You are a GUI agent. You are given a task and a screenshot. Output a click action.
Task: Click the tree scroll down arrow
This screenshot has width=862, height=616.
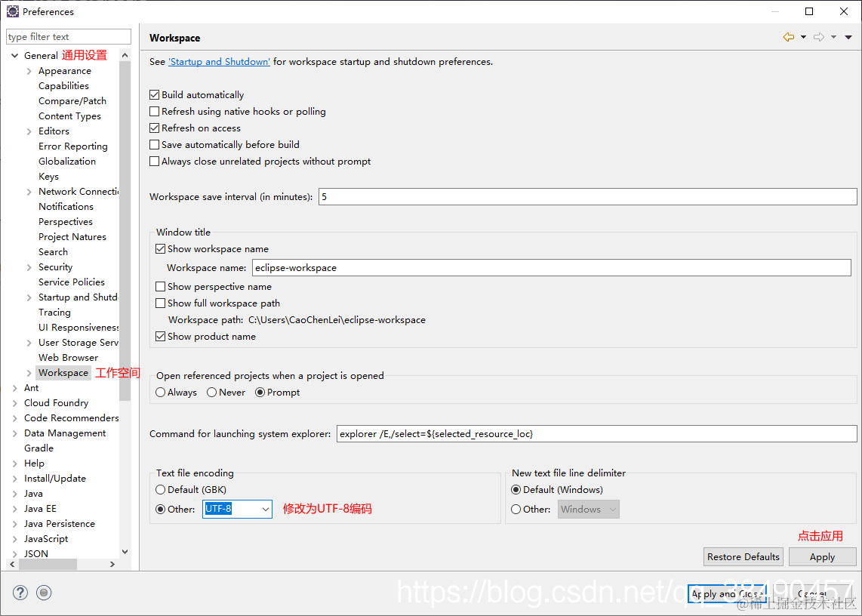(125, 552)
